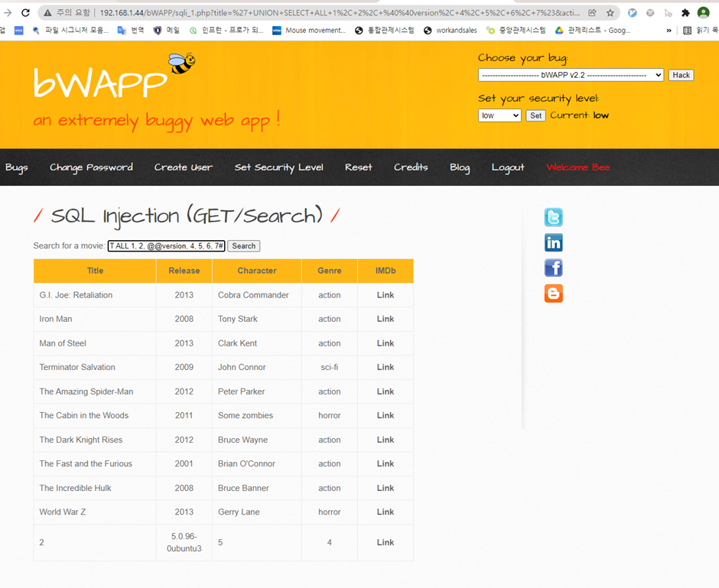Open the IMDb Link for Man of Steel

[386, 343]
